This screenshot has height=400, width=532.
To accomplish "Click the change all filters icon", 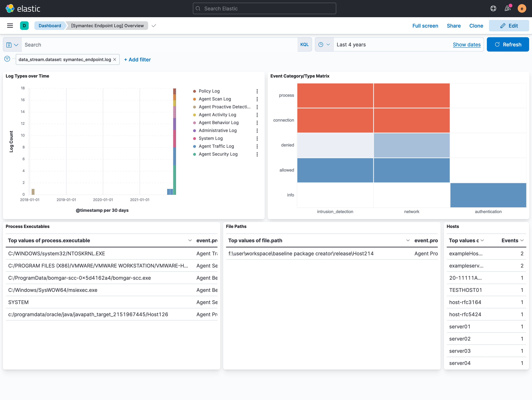I will tap(7, 59).
